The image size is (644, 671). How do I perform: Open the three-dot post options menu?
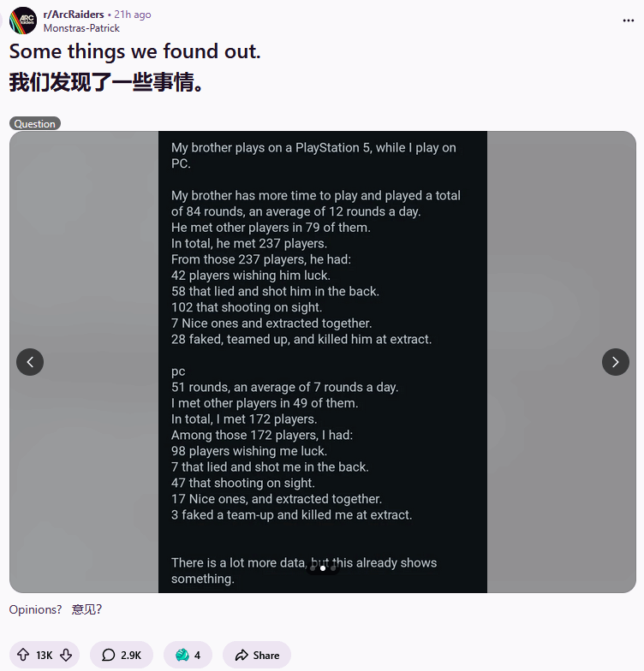(x=629, y=21)
